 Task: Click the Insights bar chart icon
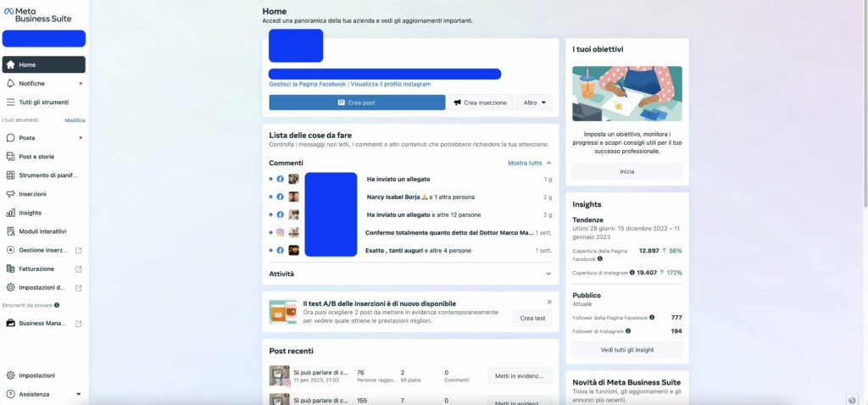tap(10, 213)
